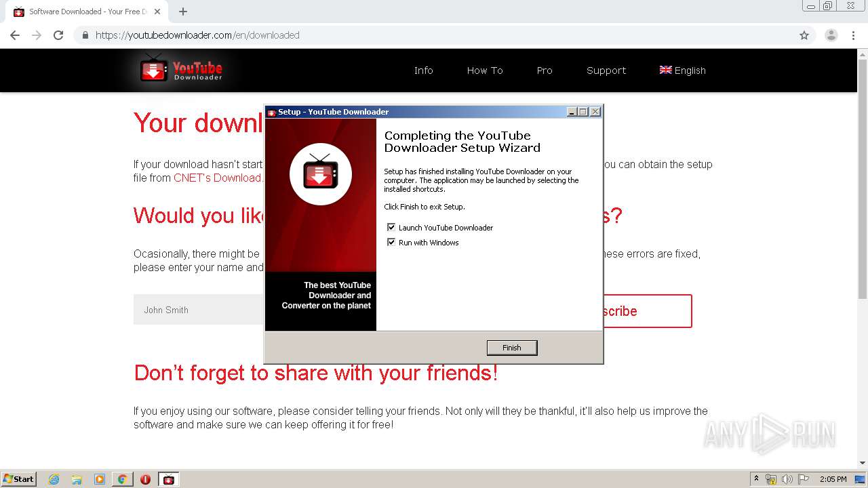The width and height of the screenshot is (868, 488).
Task: Click the John Smith name input field
Action: click(199, 310)
